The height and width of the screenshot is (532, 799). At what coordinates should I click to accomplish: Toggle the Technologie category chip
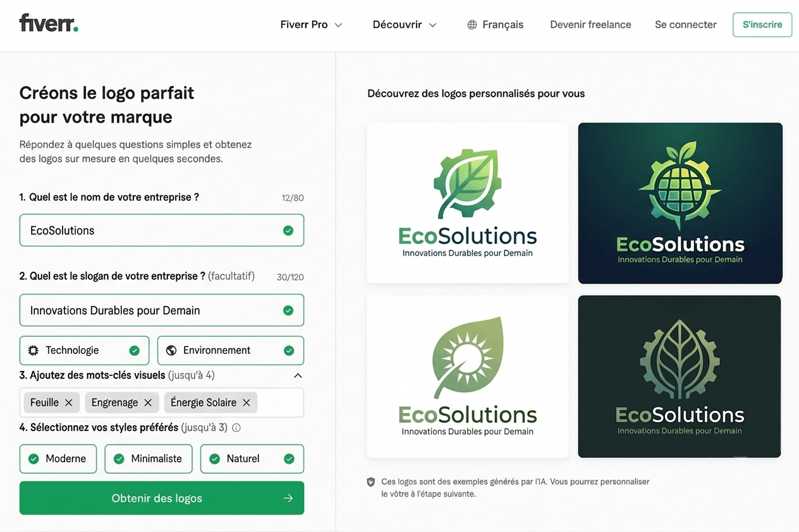(85, 350)
